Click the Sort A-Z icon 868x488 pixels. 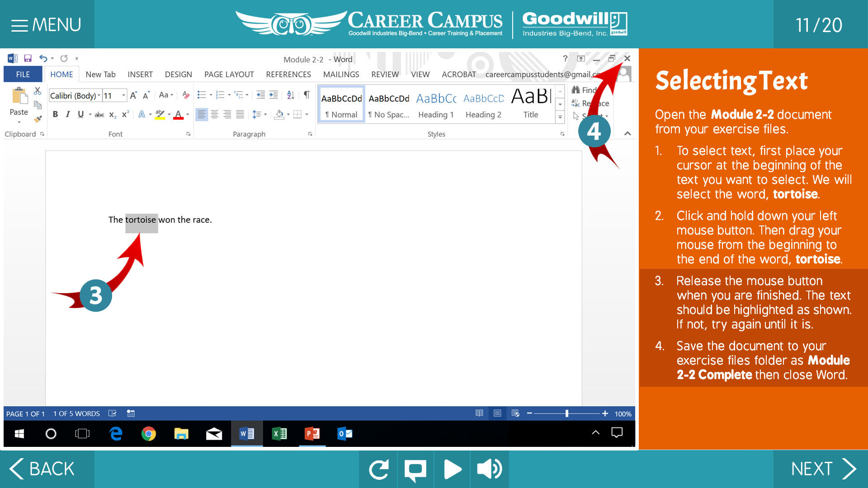(x=291, y=95)
